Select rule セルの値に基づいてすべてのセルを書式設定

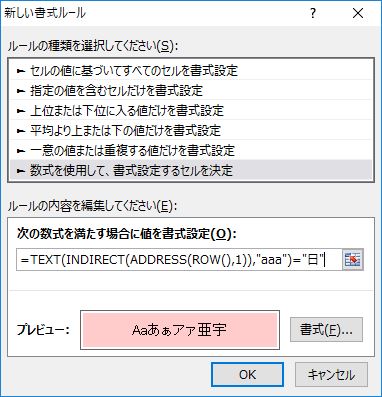click(191, 71)
